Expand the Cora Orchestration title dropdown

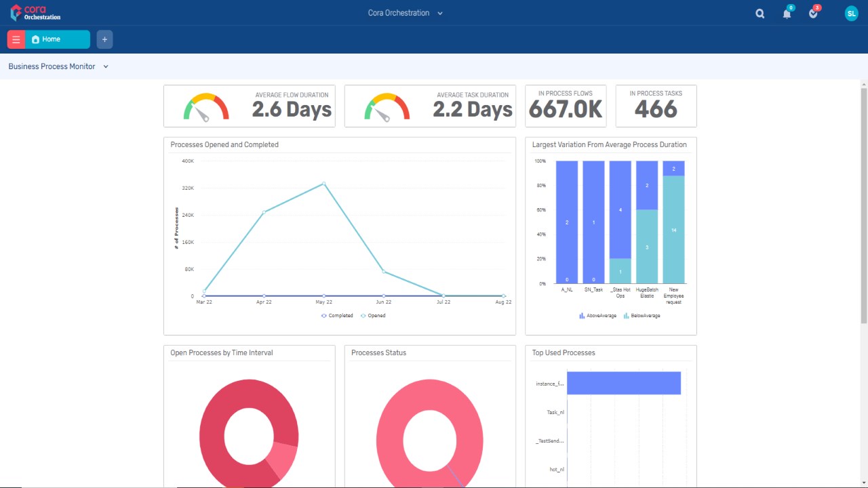click(406, 13)
